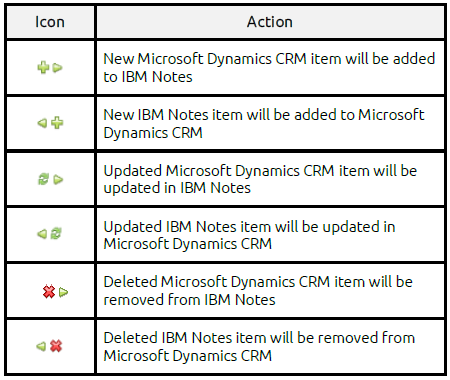The height and width of the screenshot is (380, 450).
Task: Click the refresh icon with right arrow
Action: (x=50, y=179)
